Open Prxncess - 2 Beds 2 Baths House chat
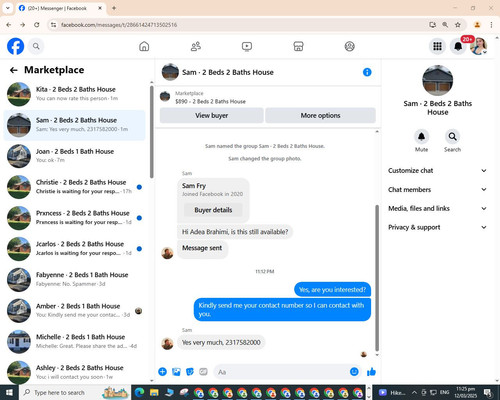 click(x=75, y=217)
